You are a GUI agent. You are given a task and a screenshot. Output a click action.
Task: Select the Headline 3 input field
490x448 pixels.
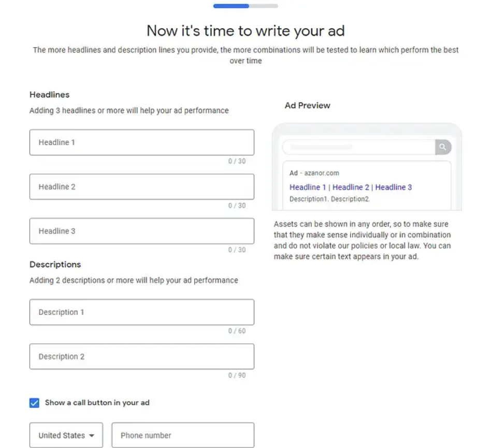tap(142, 231)
